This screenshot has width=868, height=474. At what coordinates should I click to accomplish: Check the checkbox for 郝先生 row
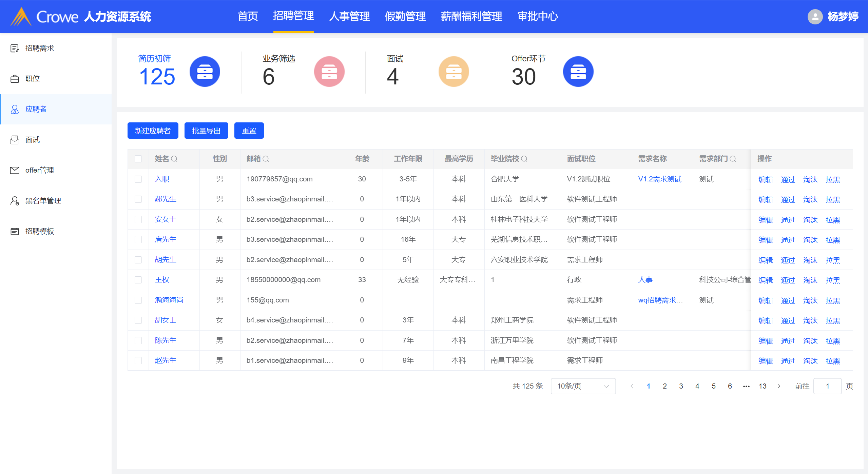138,199
